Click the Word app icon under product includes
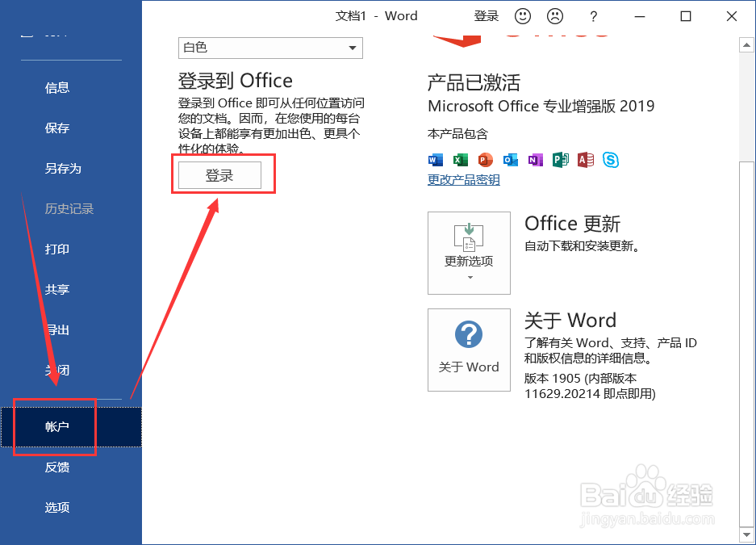Screen dimensions: 756x545 click(x=436, y=160)
